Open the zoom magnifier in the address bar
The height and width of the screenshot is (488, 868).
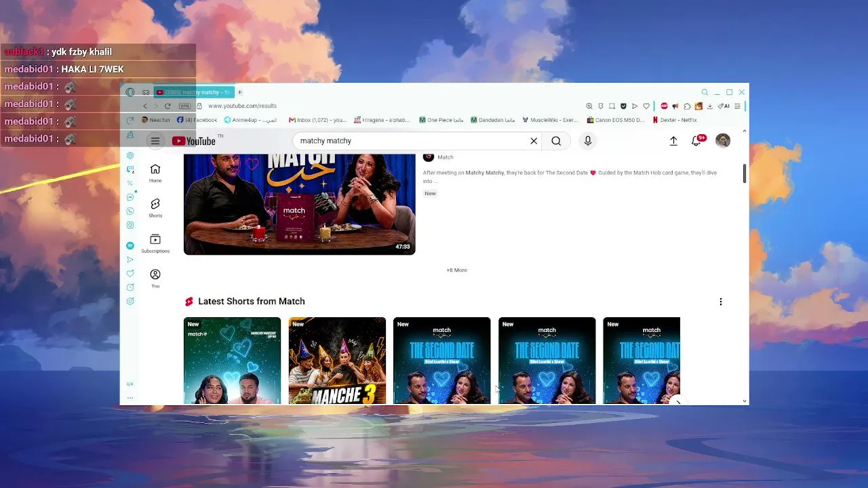click(x=589, y=106)
